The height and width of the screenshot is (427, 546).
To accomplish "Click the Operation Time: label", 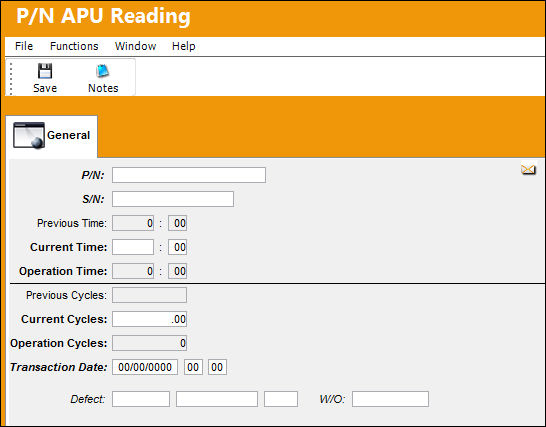I will (x=63, y=271).
